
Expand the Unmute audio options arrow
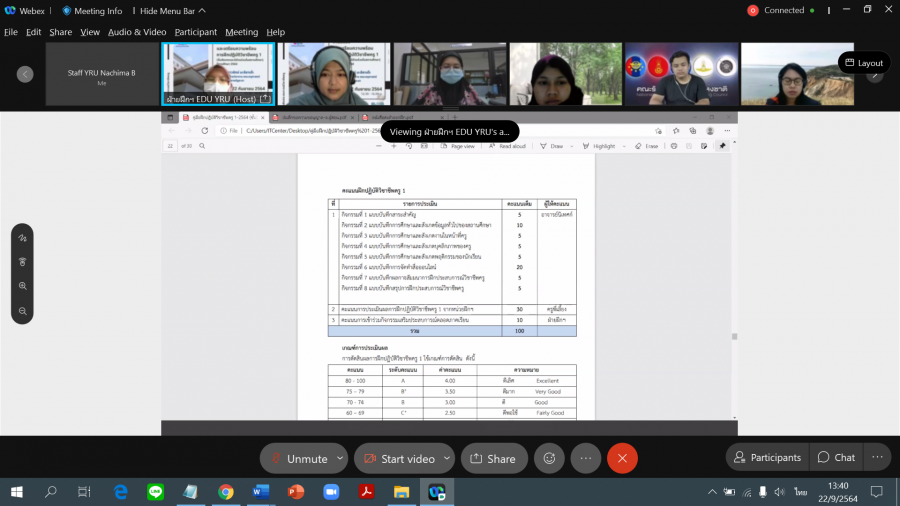pyautogui.click(x=340, y=458)
